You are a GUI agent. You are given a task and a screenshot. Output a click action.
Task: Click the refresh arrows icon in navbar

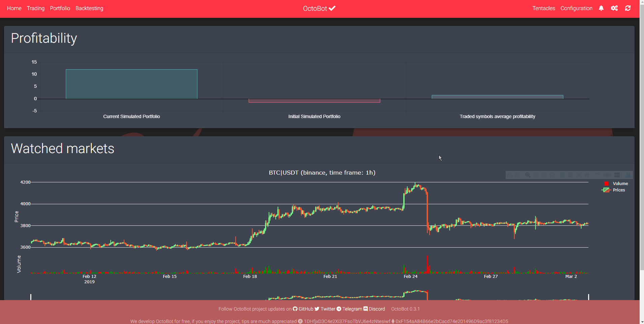point(628,8)
